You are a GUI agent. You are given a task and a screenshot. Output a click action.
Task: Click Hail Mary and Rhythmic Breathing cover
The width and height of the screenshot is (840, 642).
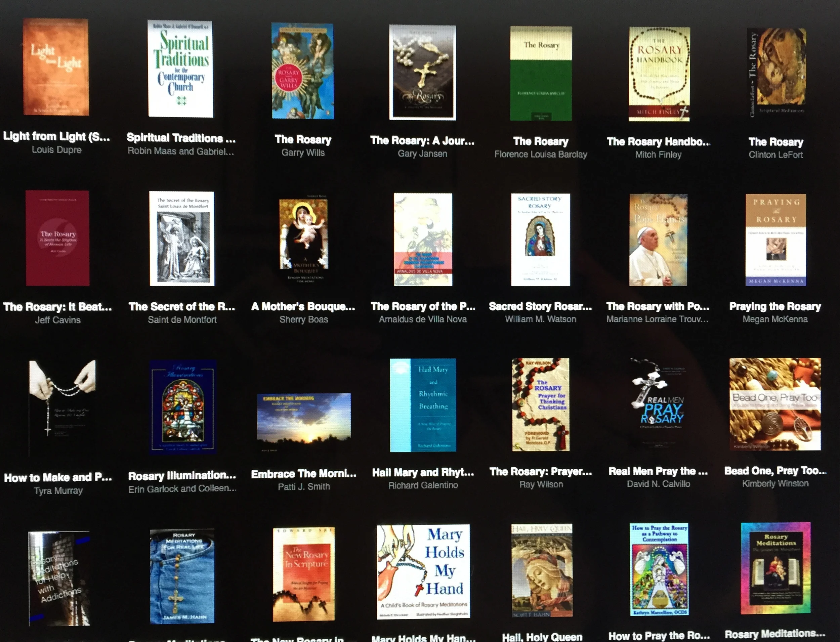[x=423, y=405]
